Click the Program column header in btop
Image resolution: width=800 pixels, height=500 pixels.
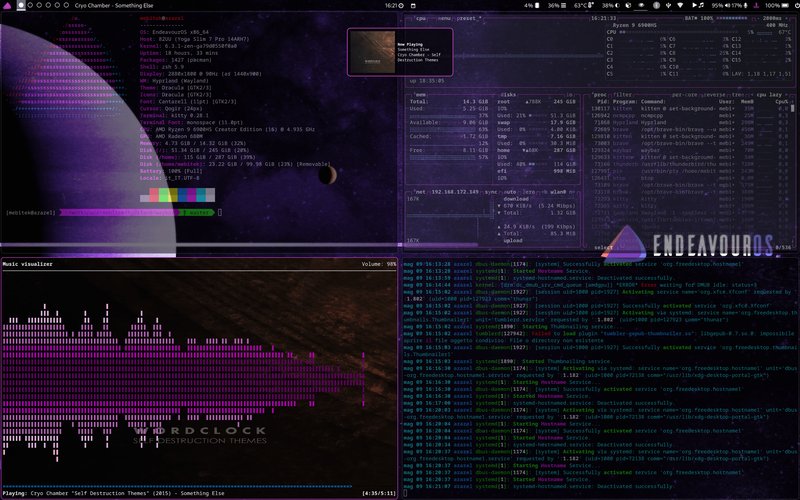pos(624,102)
